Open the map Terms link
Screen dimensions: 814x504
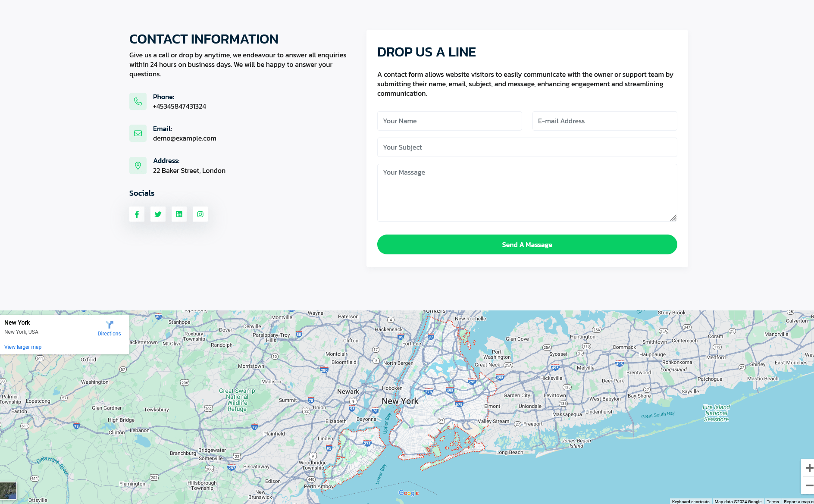pyautogui.click(x=773, y=501)
